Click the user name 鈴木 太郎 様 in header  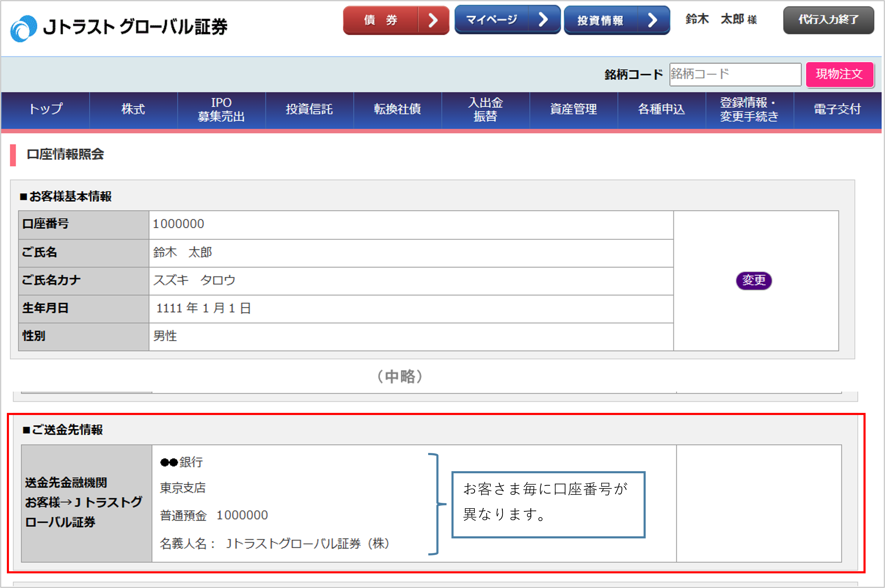click(721, 19)
